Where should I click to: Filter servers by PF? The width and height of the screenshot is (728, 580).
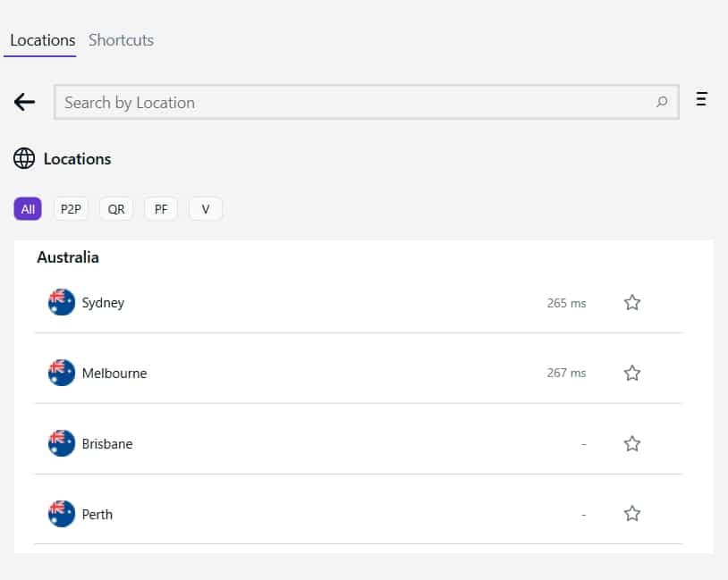[161, 209]
